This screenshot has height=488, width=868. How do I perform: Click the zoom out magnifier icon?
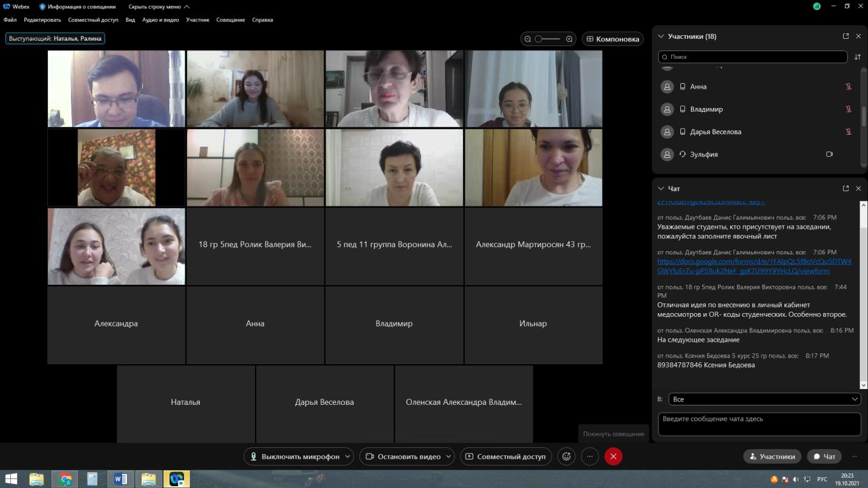point(528,39)
